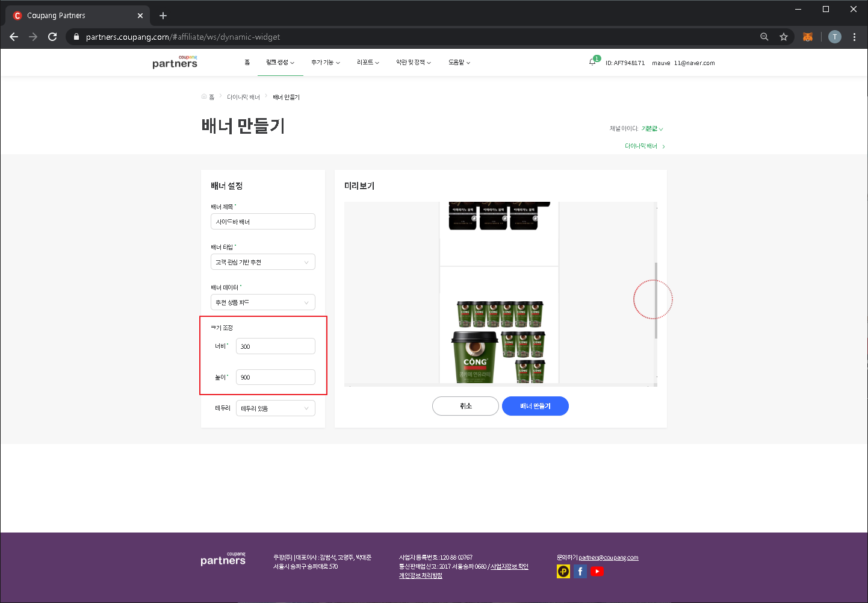Image resolution: width=868 pixels, height=603 pixels.
Task: Click browser back arrow
Action: pos(14,37)
